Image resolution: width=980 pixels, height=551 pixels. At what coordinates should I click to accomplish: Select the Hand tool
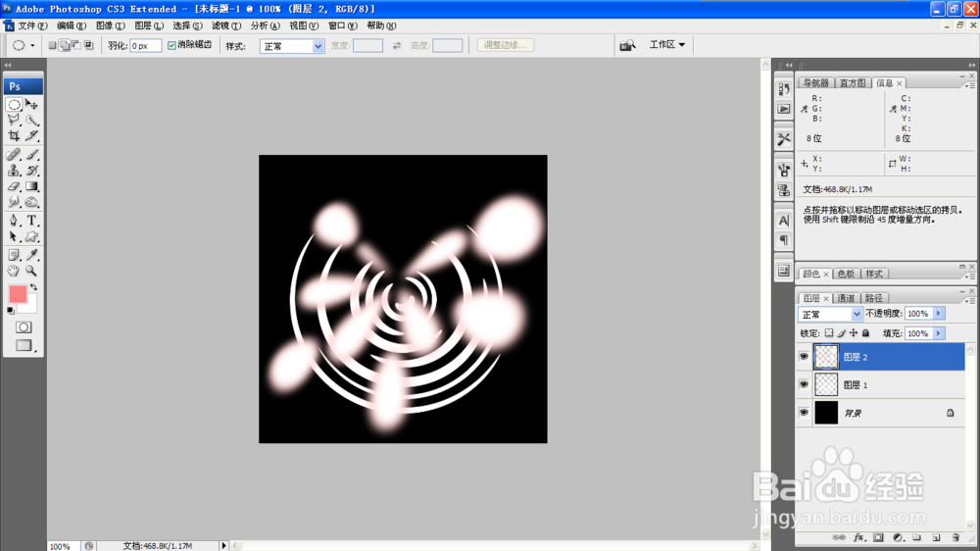click(14, 271)
